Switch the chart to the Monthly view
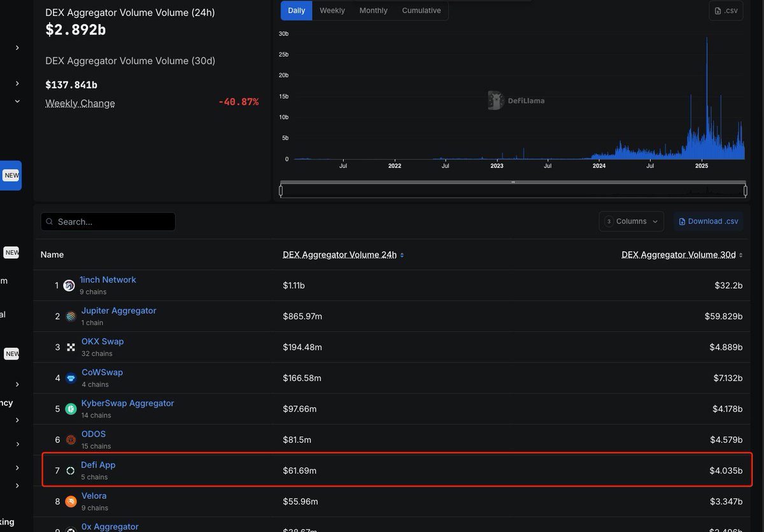 (373, 10)
